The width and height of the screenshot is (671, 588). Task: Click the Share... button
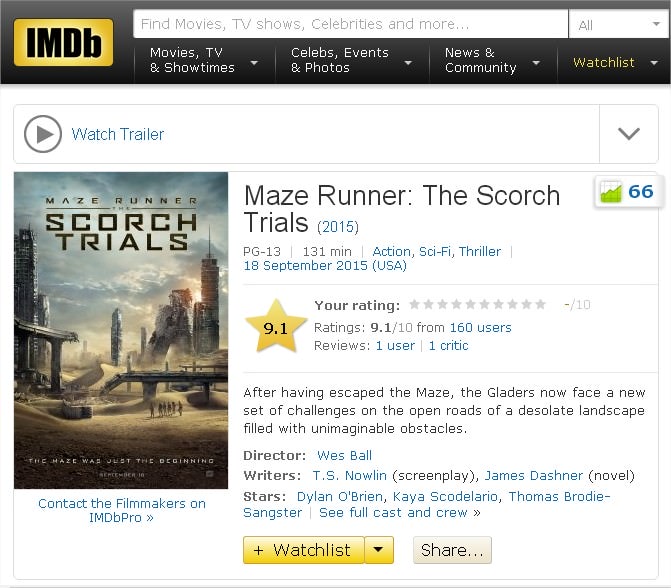(452, 550)
